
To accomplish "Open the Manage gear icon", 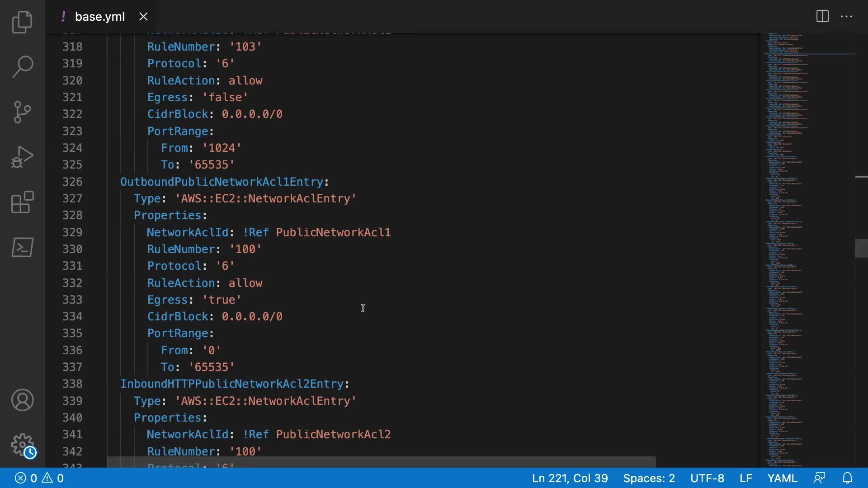I will pyautogui.click(x=22, y=445).
